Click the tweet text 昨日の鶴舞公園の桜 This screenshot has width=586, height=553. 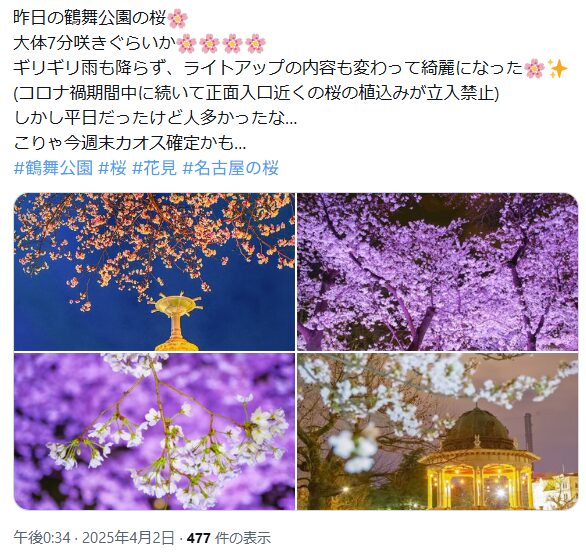click(90, 18)
